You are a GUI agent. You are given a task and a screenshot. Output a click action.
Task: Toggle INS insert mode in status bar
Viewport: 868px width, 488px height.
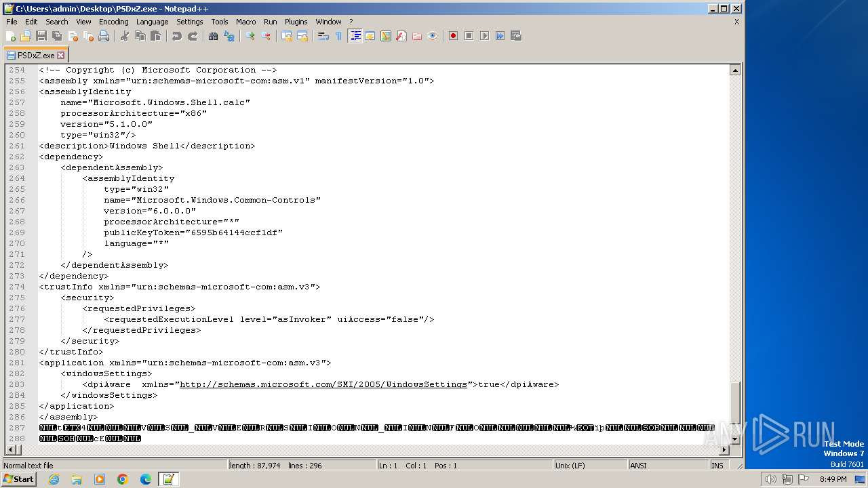coord(717,466)
